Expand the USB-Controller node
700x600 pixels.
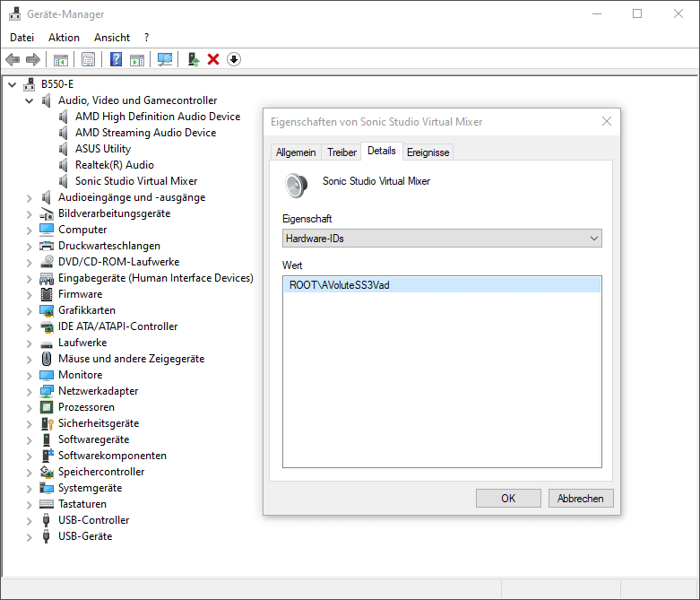[x=29, y=520]
